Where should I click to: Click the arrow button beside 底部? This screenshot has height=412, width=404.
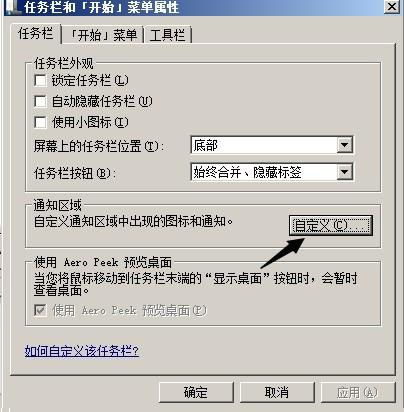pyautogui.click(x=344, y=145)
